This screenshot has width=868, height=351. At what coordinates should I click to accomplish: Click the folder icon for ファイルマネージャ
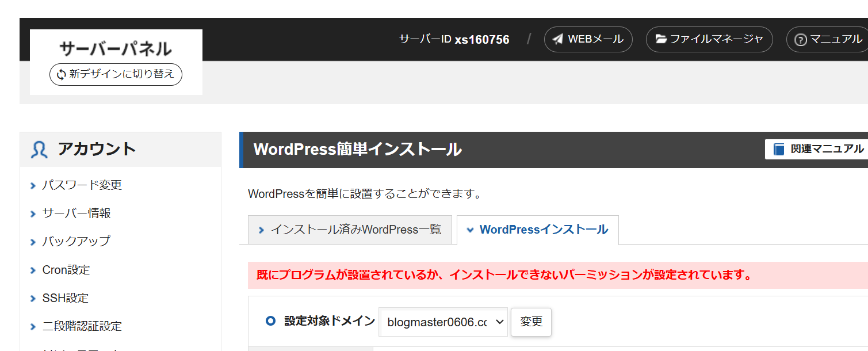pyautogui.click(x=661, y=39)
